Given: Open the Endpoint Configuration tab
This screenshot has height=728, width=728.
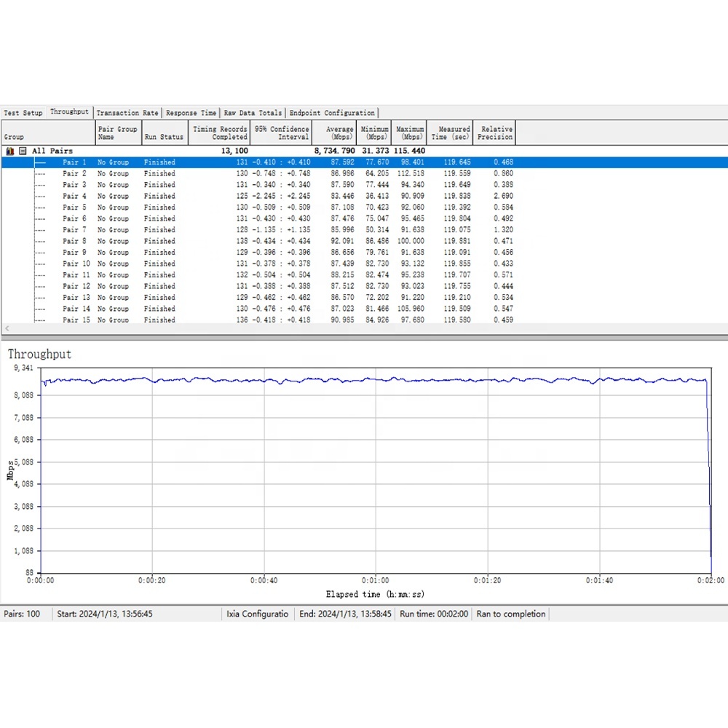Looking at the screenshot, I should pyautogui.click(x=332, y=113).
